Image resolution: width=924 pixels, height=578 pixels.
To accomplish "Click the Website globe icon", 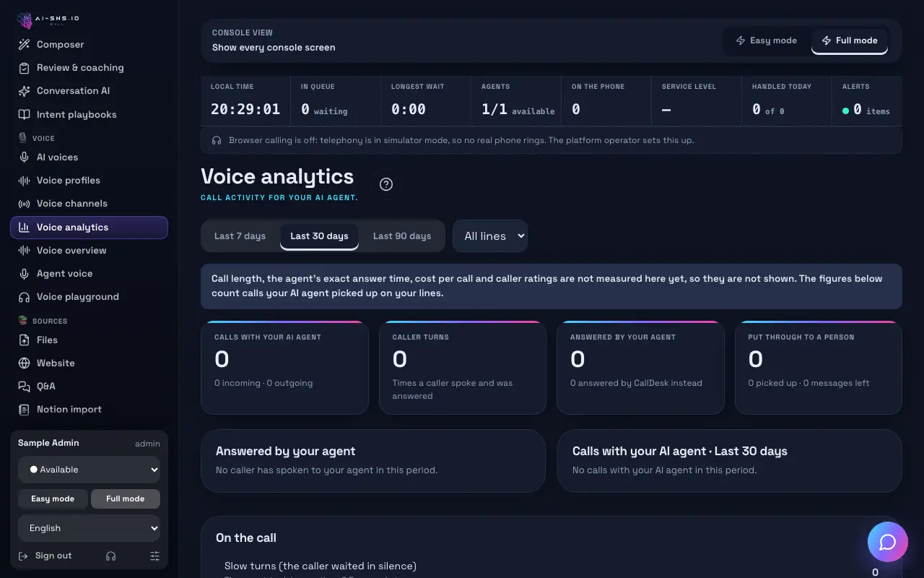I will click(24, 363).
